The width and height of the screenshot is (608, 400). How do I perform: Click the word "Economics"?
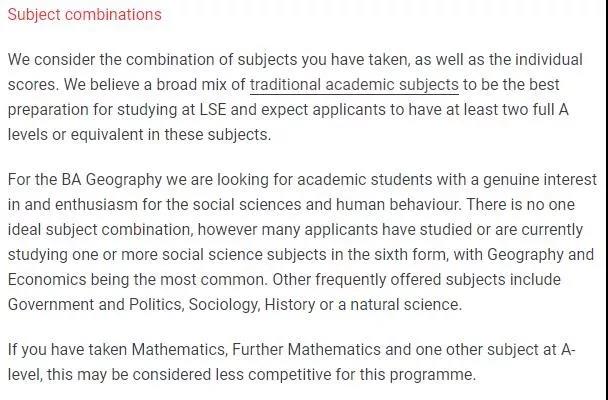click(47, 280)
